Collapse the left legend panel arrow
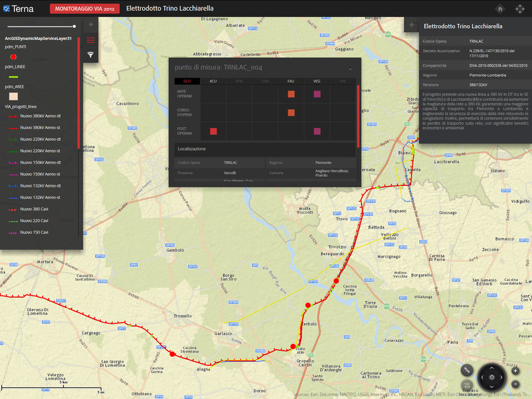The image size is (532, 399). (91, 25)
